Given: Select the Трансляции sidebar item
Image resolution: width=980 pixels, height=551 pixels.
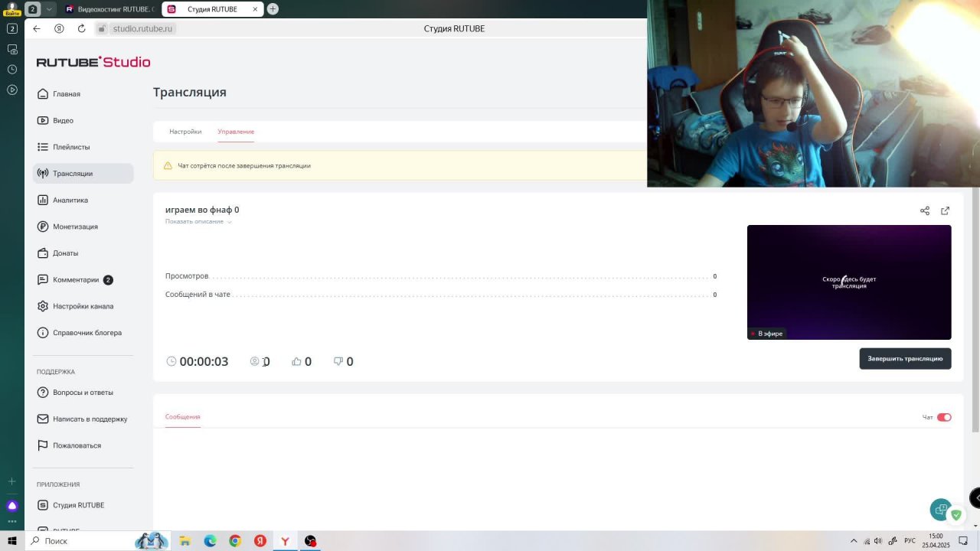Looking at the screenshot, I should pyautogui.click(x=83, y=174).
